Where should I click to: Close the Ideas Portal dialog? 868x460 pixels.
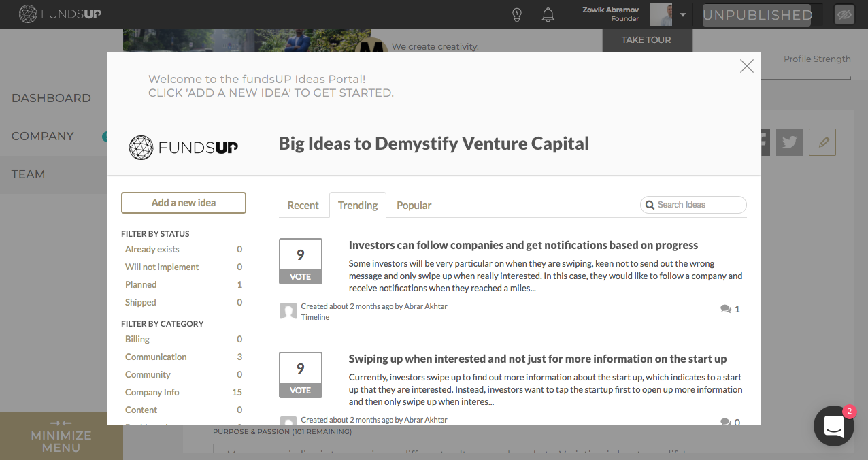747,66
